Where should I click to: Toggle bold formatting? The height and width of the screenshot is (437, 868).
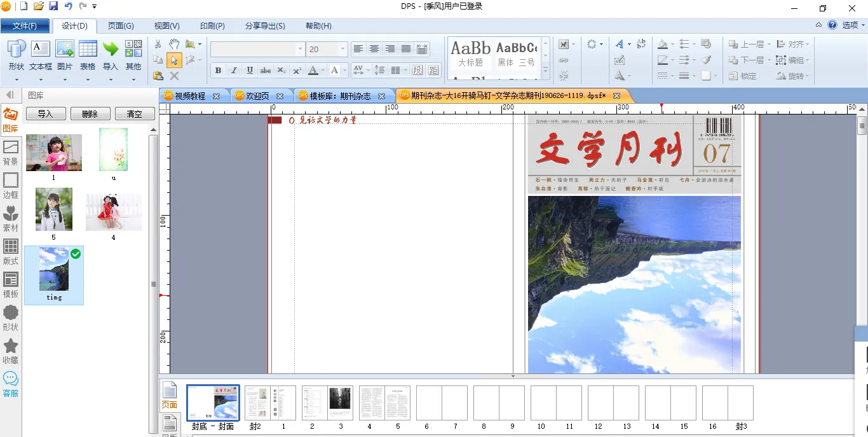pyautogui.click(x=219, y=71)
